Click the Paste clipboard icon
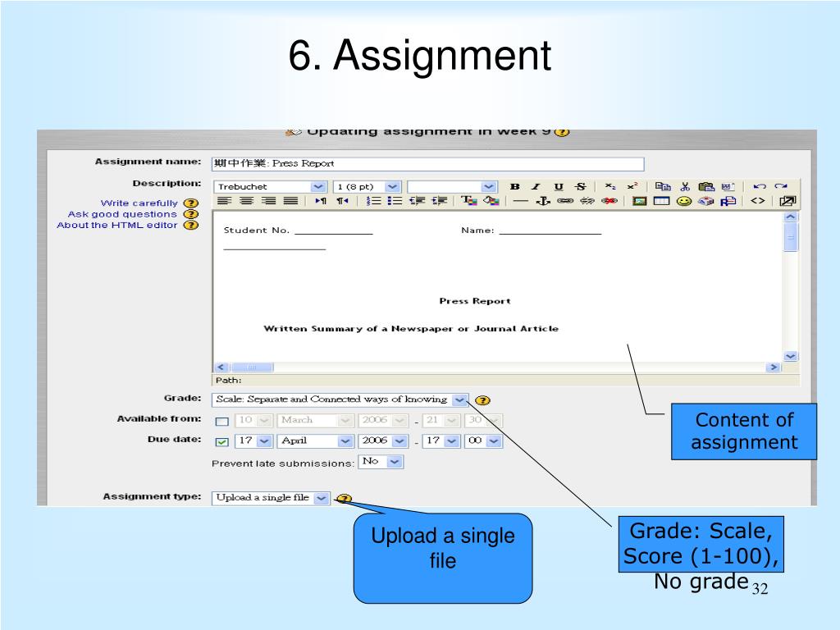Screen dimensions: 840x630 click(706, 186)
